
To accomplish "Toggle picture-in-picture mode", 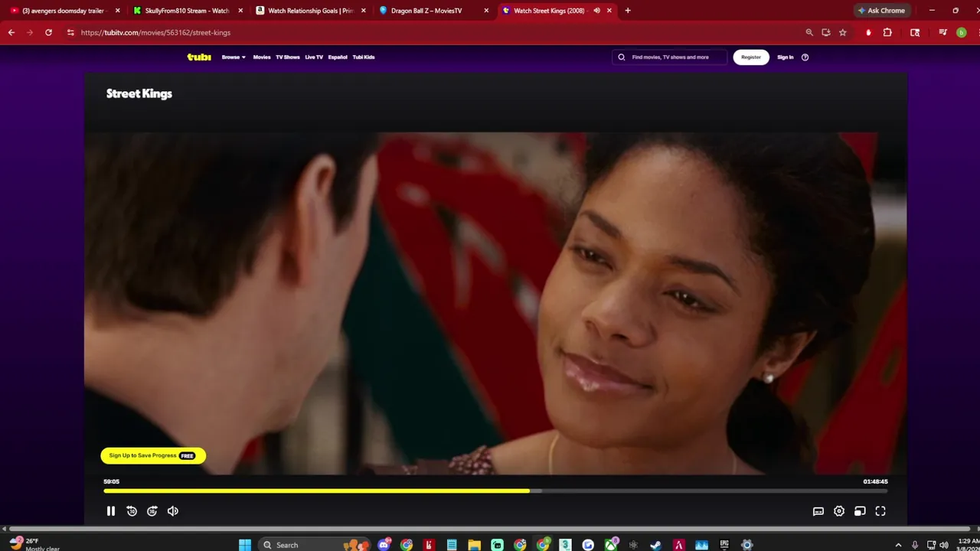I will pyautogui.click(x=860, y=511).
